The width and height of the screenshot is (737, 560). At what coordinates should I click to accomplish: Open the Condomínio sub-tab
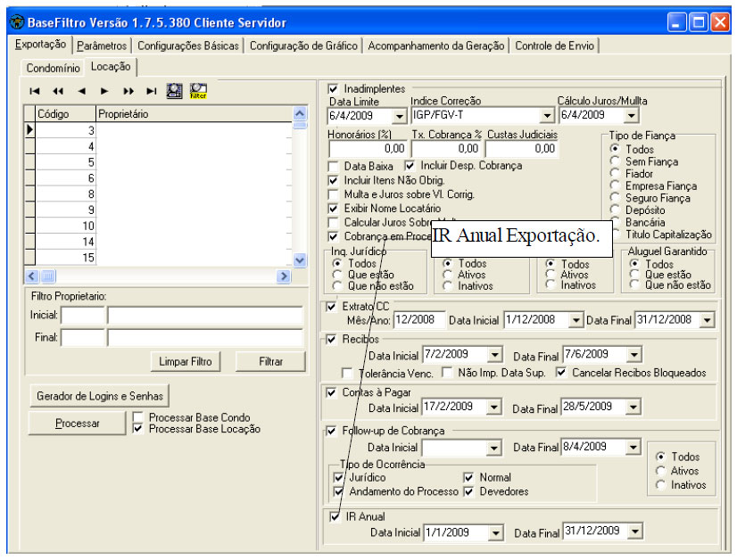point(53,67)
